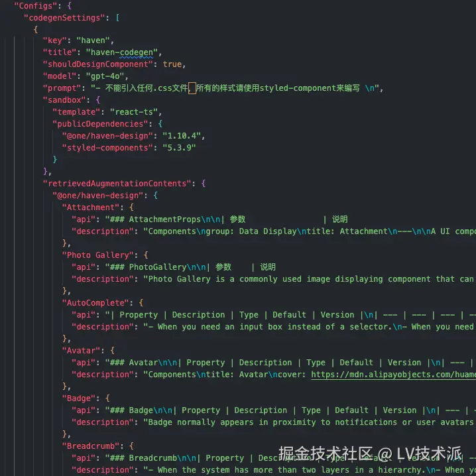Click the "Badge" component key
The height and width of the screenshot is (476, 476).
(x=79, y=398)
